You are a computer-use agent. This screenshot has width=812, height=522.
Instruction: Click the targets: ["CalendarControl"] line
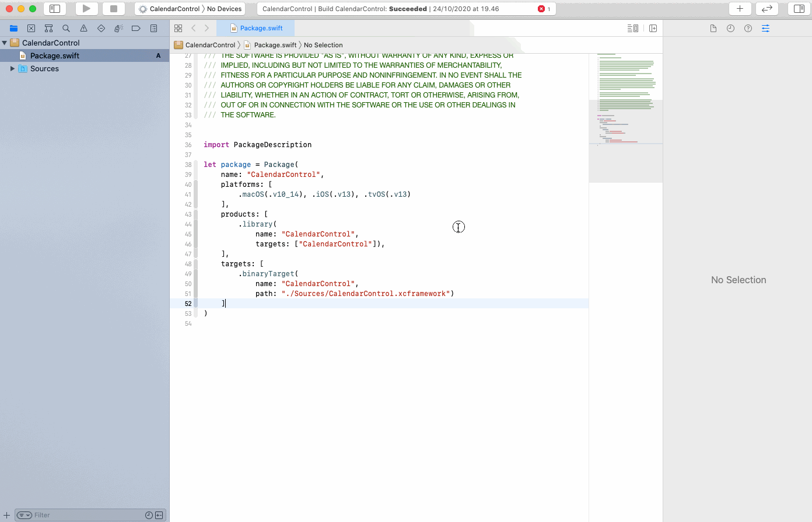click(x=320, y=244)
